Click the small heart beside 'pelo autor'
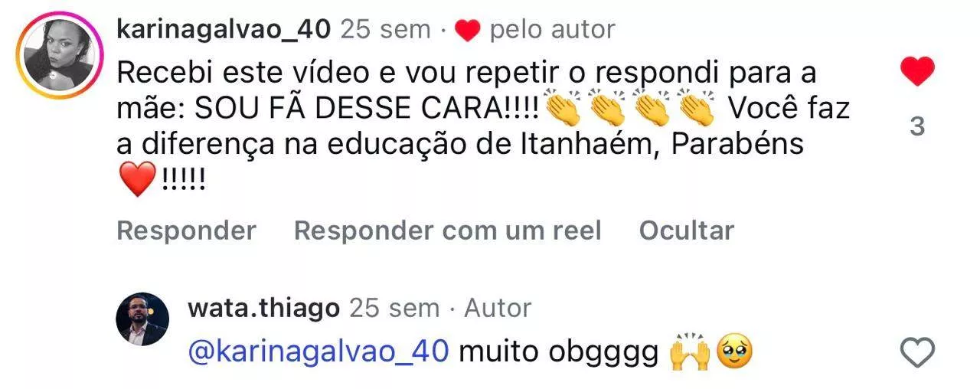Image resolution: width=980 pixels, height=389 pixels. (466, 30)
